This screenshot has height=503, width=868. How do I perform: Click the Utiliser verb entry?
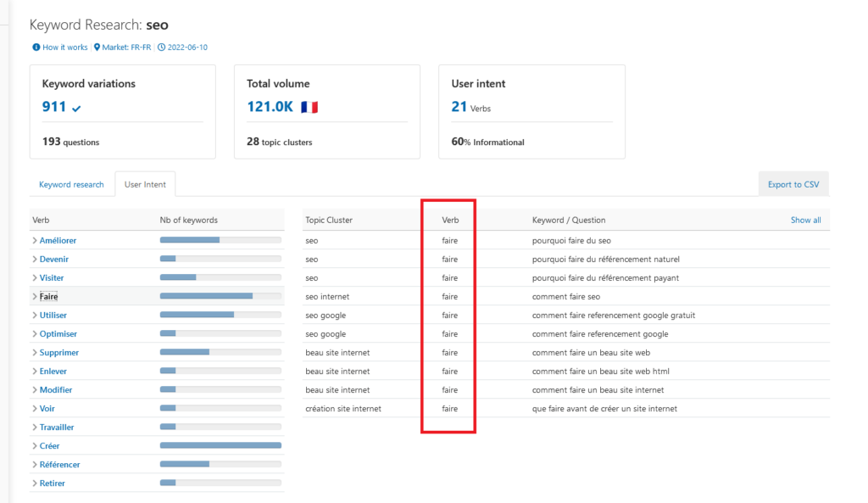click(53, 316)
